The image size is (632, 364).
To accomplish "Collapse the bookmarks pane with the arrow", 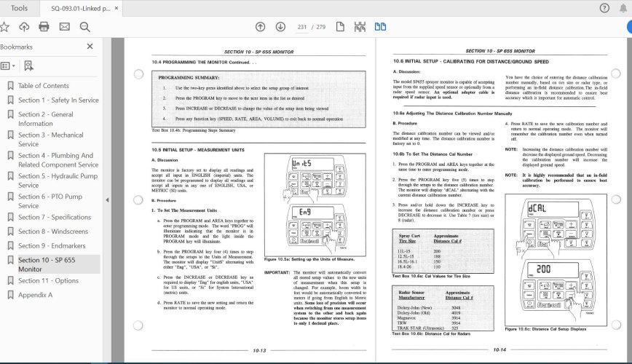I will coord(107,200).
